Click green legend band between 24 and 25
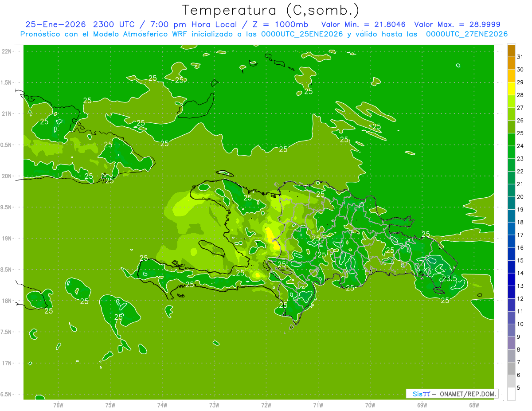The height and width of the screenshot is (411, 532). pyautogui.click(x=512, y=140)
